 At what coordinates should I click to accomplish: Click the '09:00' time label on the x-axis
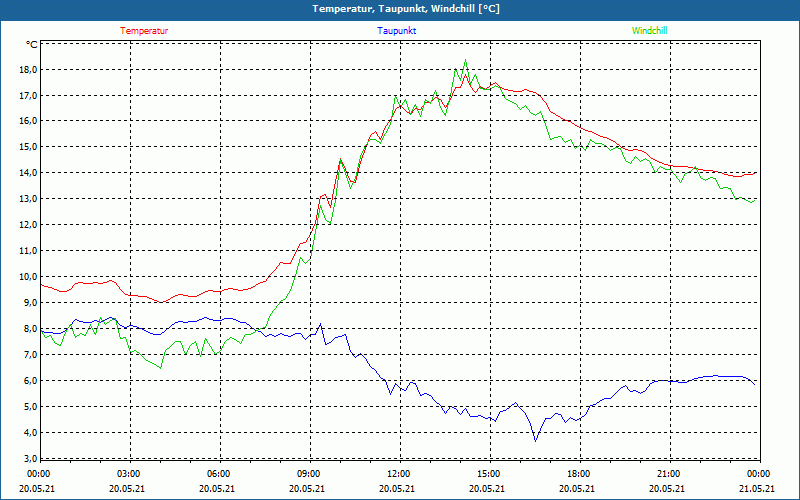(307, 474)
